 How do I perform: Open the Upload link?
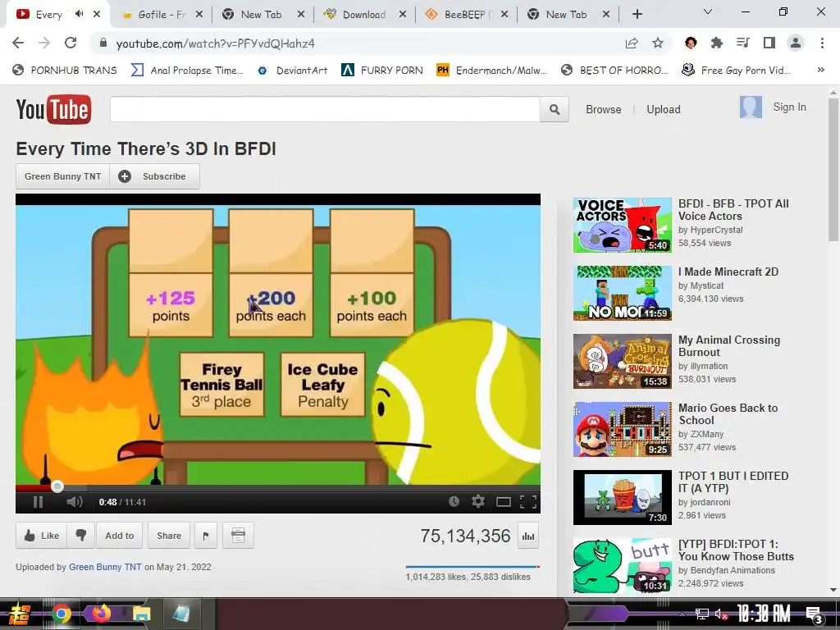[x=663, y=109]
